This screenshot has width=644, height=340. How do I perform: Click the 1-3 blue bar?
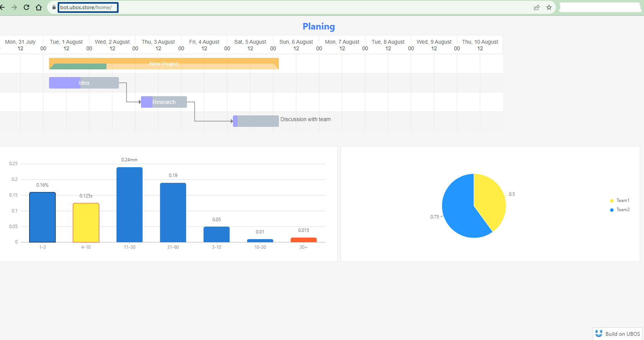pos(43,217)
